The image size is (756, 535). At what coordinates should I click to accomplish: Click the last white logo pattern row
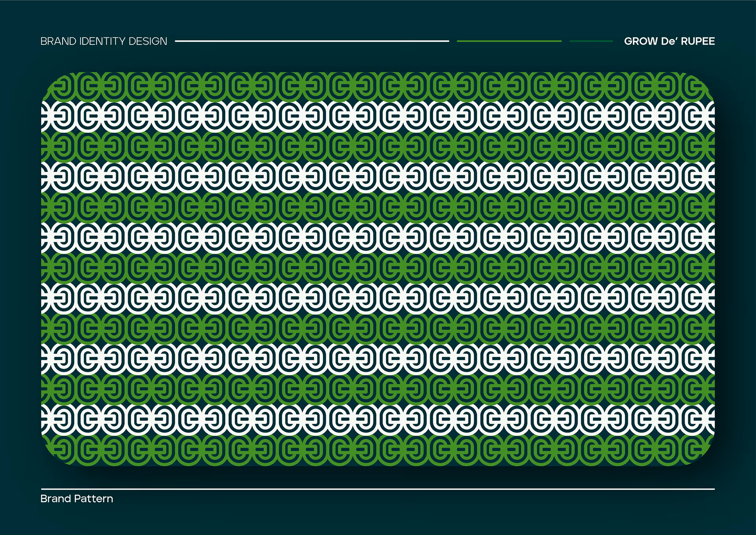(x=377, y=419)
